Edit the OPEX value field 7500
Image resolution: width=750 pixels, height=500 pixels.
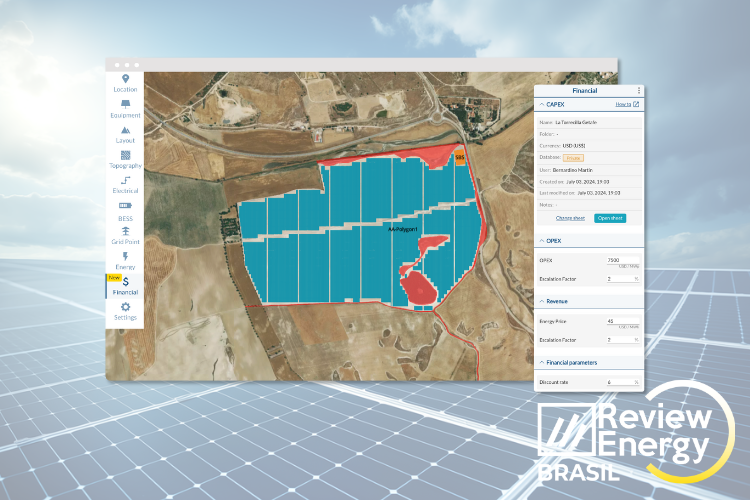[x=623, y=260]
